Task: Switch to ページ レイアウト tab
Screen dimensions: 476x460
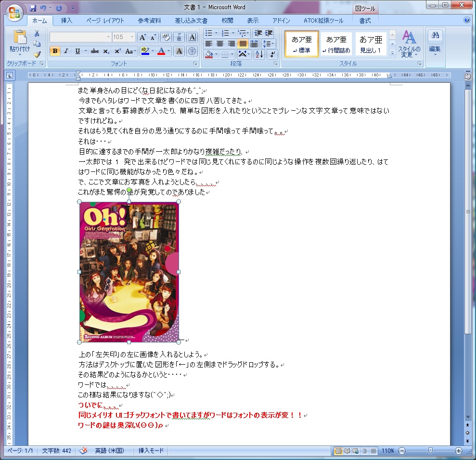Action: click(x=105, y=21)
